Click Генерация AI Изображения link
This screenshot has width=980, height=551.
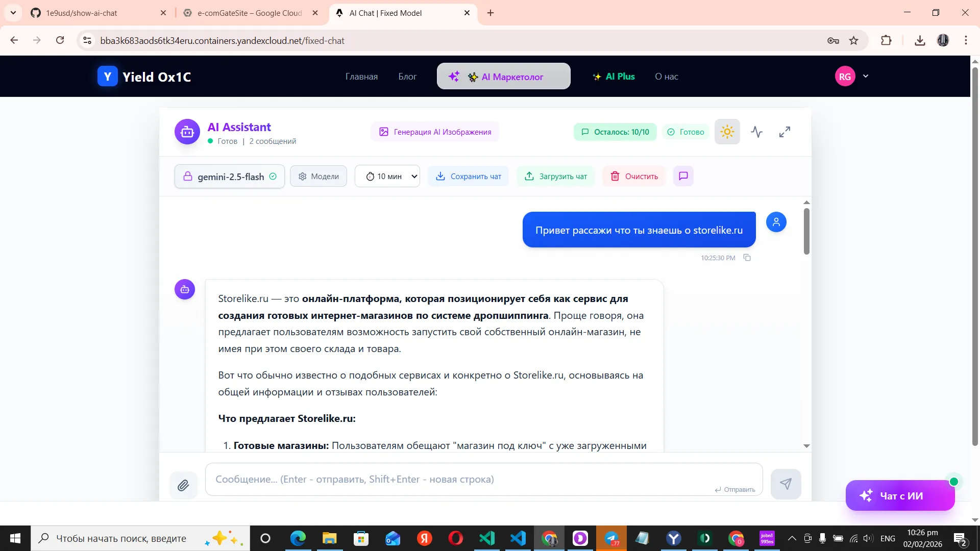(x=434, y=132)
